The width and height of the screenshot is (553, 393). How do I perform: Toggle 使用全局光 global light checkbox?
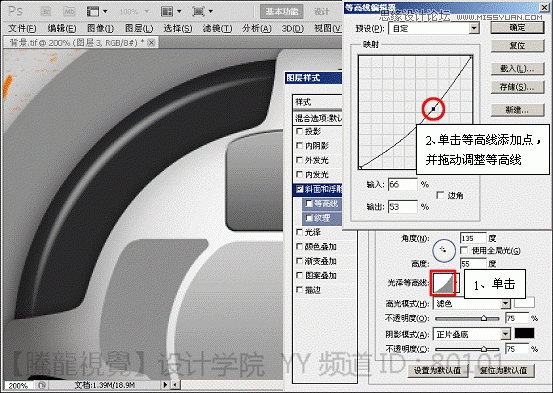coord(464,250)
